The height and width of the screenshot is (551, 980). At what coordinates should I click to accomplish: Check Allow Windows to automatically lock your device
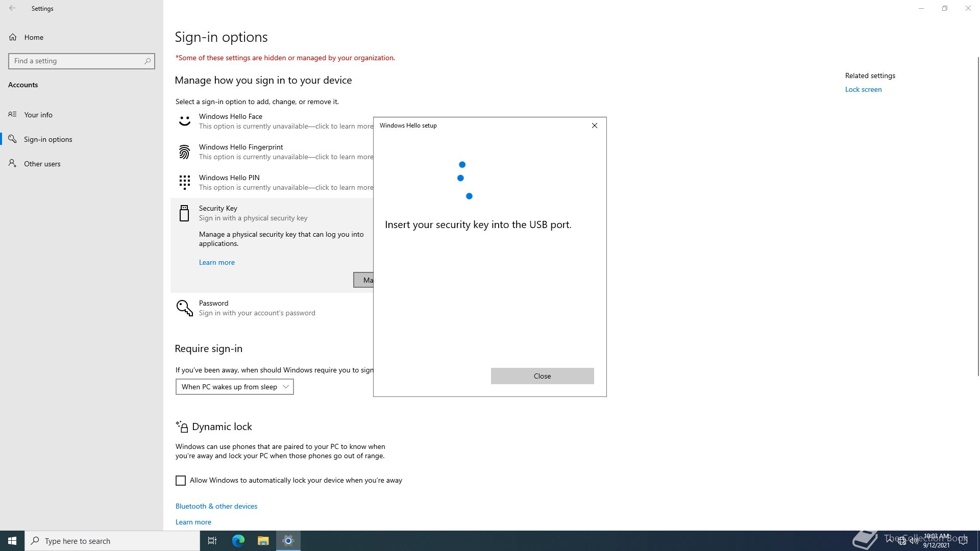181,481
